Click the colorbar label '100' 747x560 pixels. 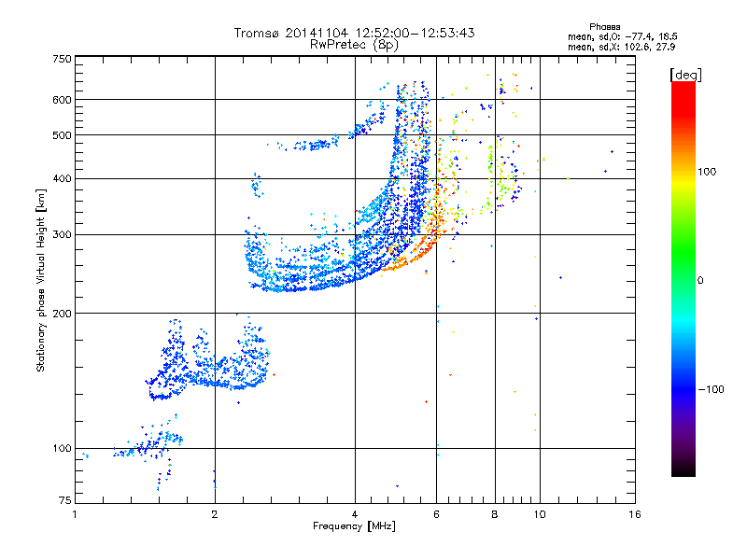[707, 172]
